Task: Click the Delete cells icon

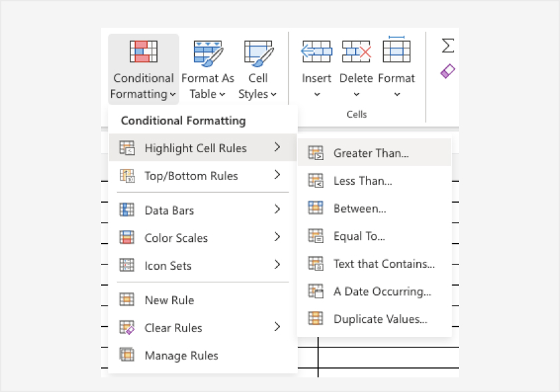Action: click(356, 51)
